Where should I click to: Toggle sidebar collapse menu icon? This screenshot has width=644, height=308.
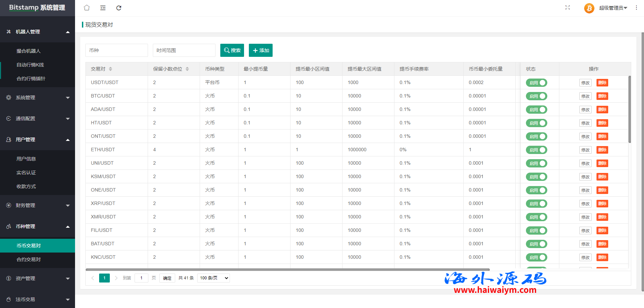[x=103, y=8]
